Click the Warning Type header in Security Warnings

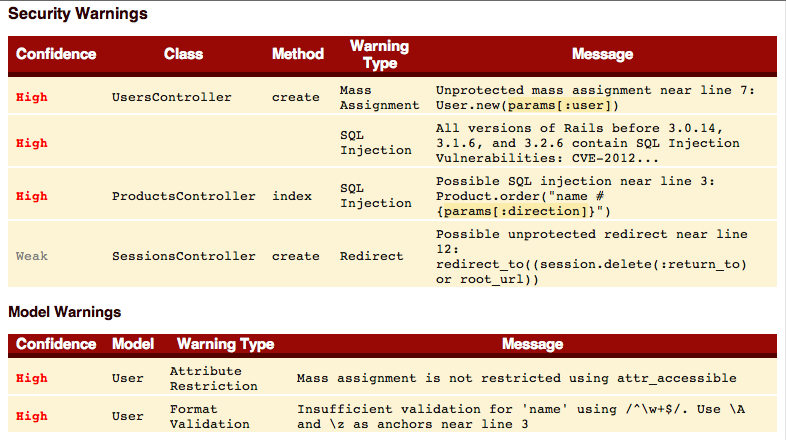pos(379,55)
